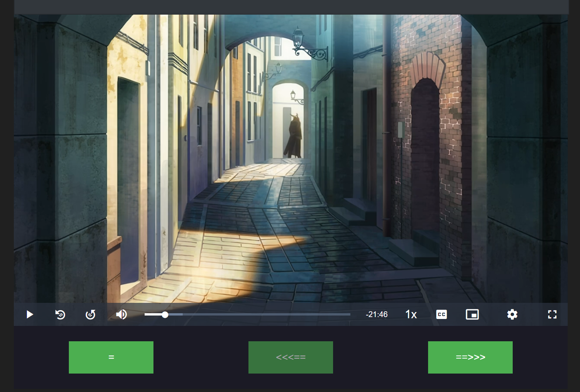Rewind the video ten seconds
This screenshot has height=392, width=580.
point(60,314)
